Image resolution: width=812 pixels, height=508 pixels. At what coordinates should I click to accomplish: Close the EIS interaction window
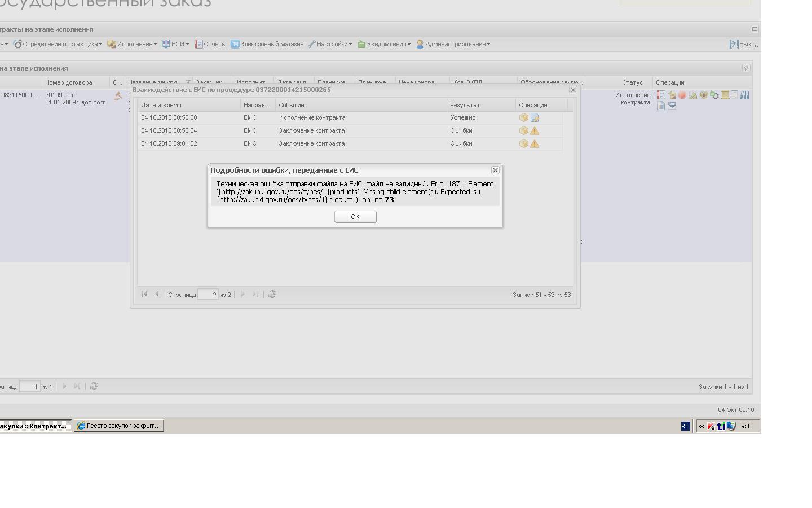573,90
